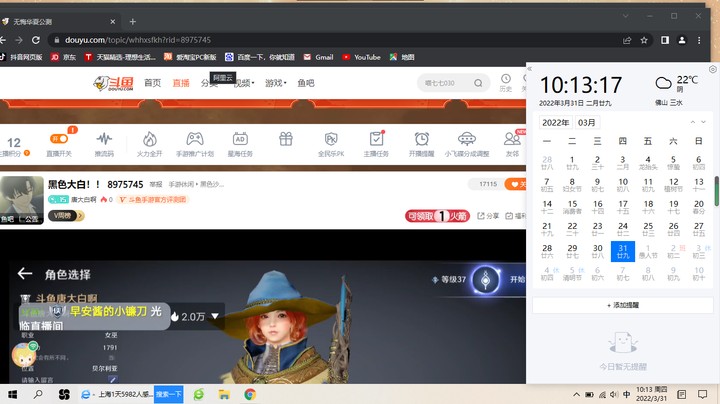Viewport: 720px width, 404px height.
Task: Toggle Chrome side panel icon
Action: point(665,40)
